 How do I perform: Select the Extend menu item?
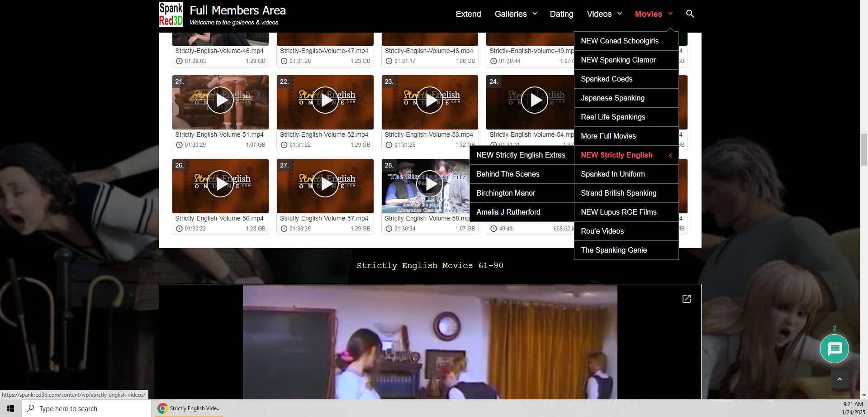click(468, 14)
